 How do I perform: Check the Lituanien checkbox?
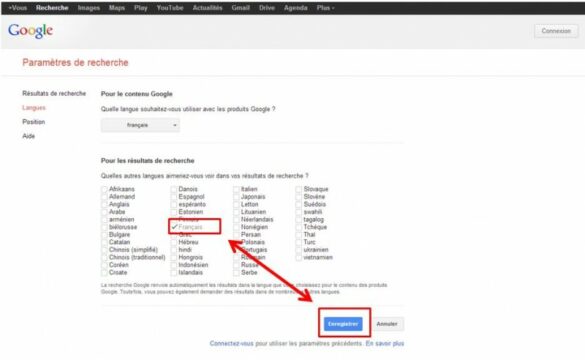pyautogui.click(x=236, y=212)
